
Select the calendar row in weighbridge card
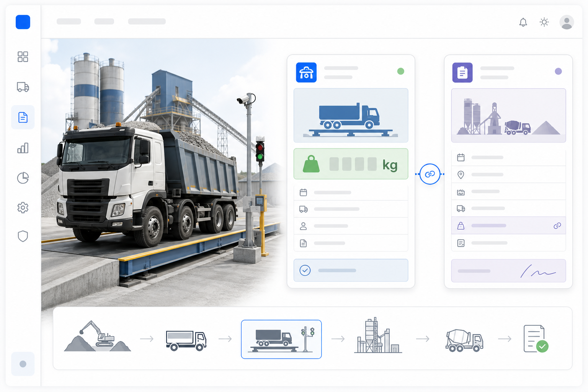point(351,193)
